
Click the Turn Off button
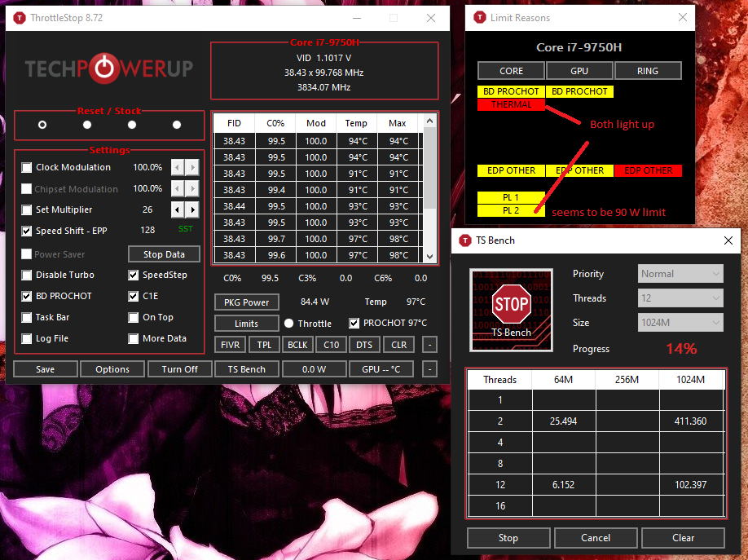(180, 369)
